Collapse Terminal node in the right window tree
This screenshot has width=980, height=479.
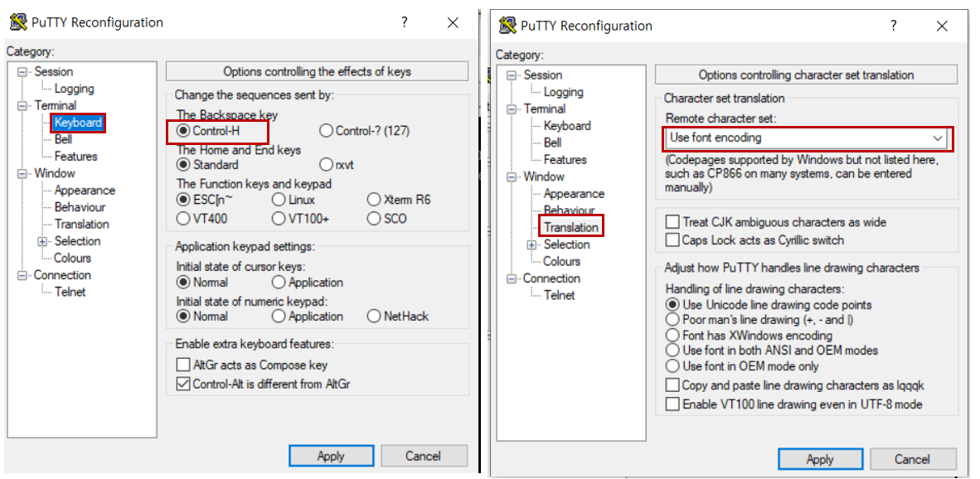click(x=512, y=109)
